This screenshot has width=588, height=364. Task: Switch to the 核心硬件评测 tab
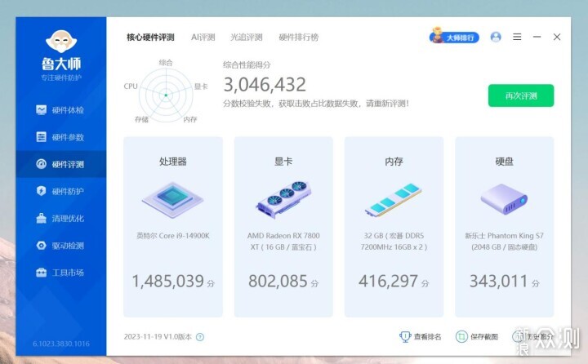pyautogui.click(x=150, y=37)
